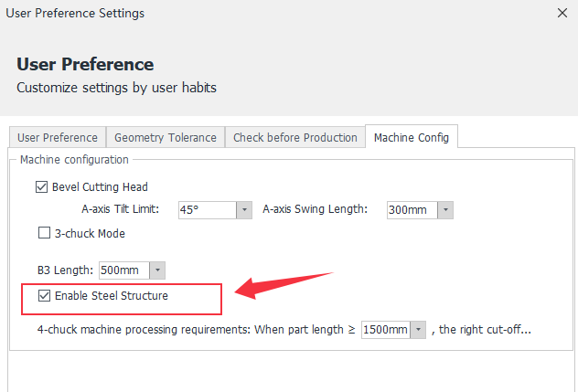
Task: Click the 1500mm part length field
Action: (386, 329)
